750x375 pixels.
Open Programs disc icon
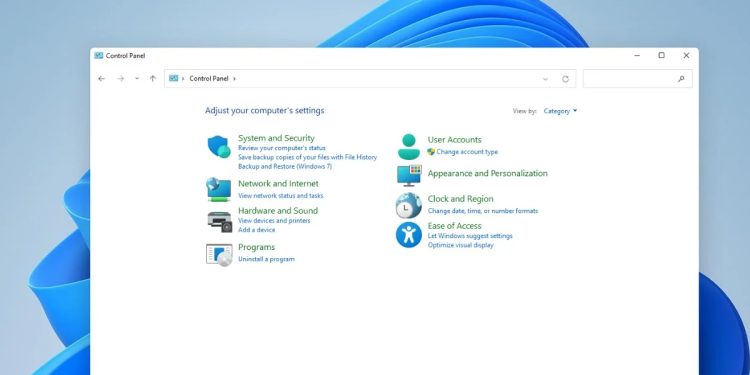pyautogui.click(x=219, y=254)
